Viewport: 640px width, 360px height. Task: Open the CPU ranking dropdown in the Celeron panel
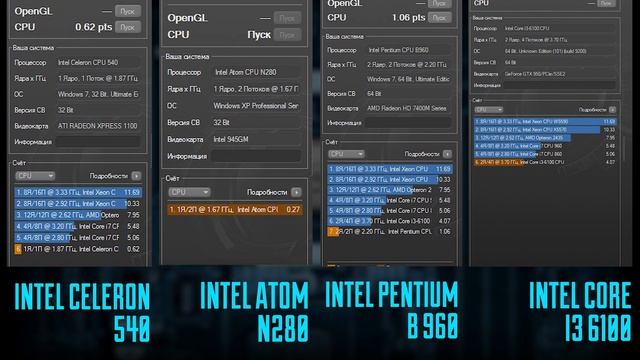coord(35,176)
